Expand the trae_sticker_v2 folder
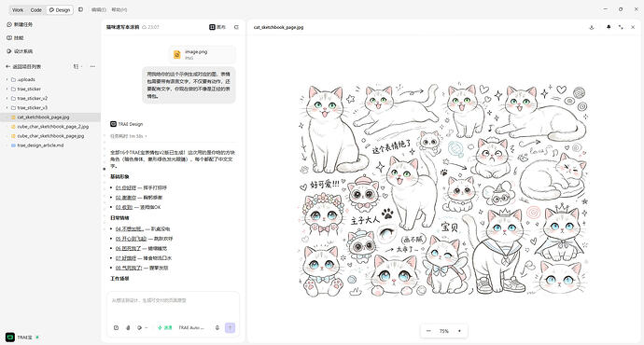 pyautogui.click(x=7, y=99)
